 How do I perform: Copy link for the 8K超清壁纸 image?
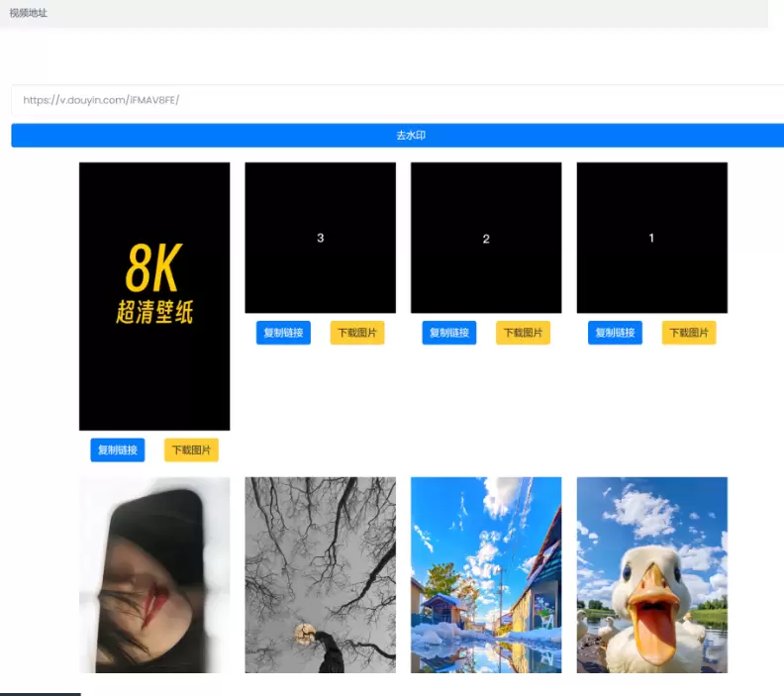coord(118,450)
